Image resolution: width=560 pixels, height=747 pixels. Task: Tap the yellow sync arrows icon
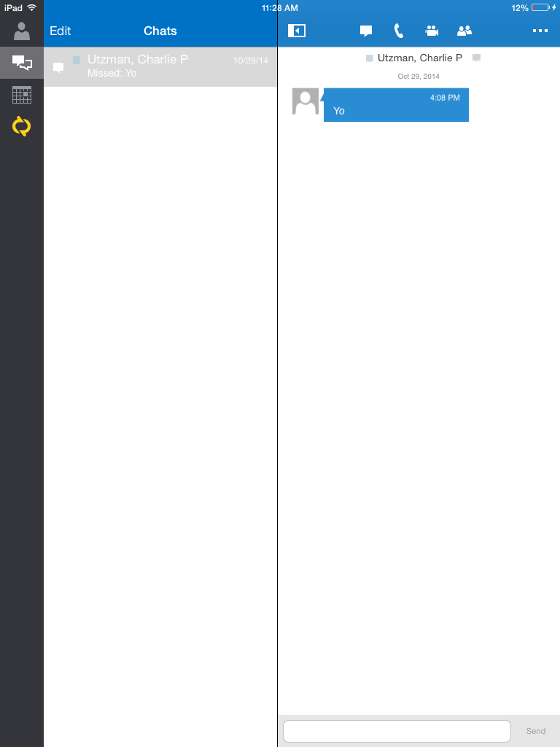pyautogui.click(x=21, y=126)
